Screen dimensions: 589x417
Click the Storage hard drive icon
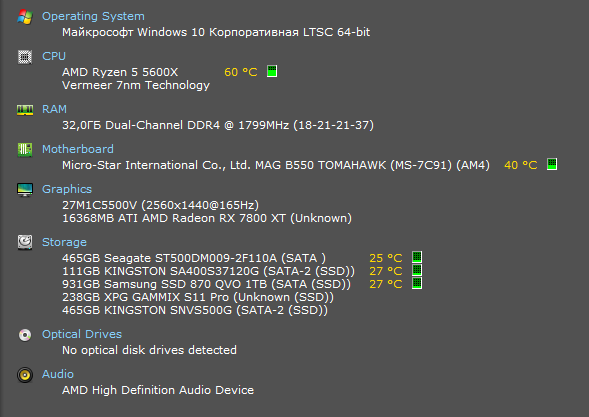pyautogui.click(x=25, y=242)
